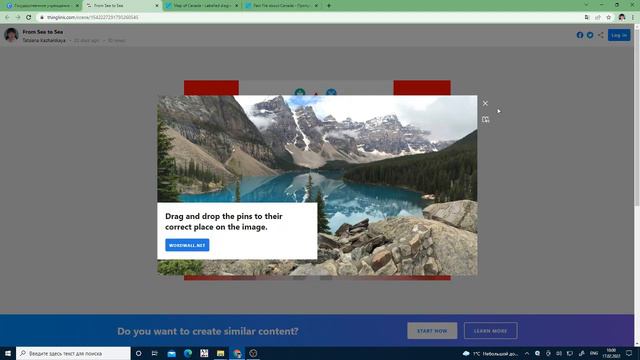Click the share page icon in address bar

tap(598, 17)
